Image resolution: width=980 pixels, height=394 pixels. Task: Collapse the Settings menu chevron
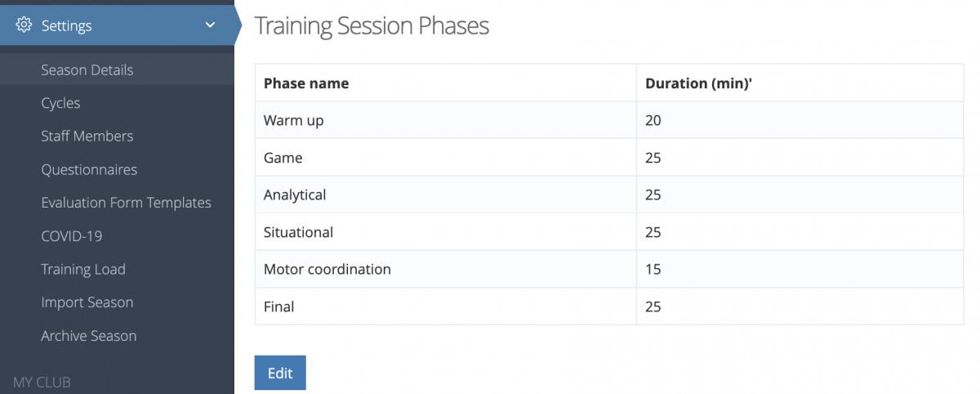point(210,25)
